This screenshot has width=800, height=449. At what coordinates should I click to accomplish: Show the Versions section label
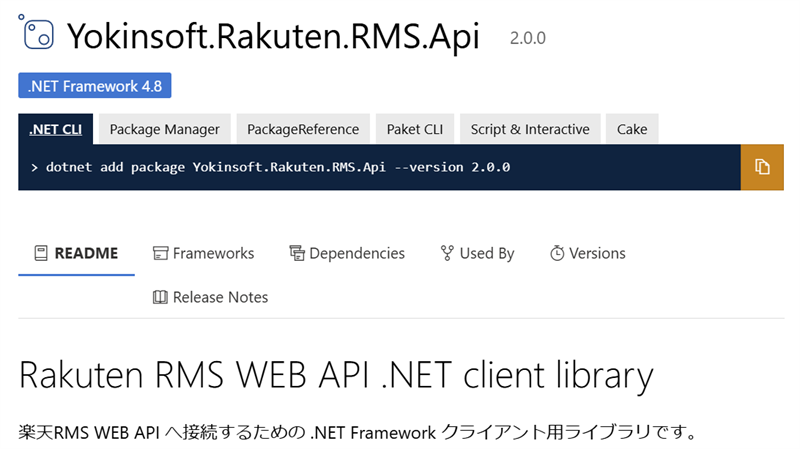pos(597,253)
